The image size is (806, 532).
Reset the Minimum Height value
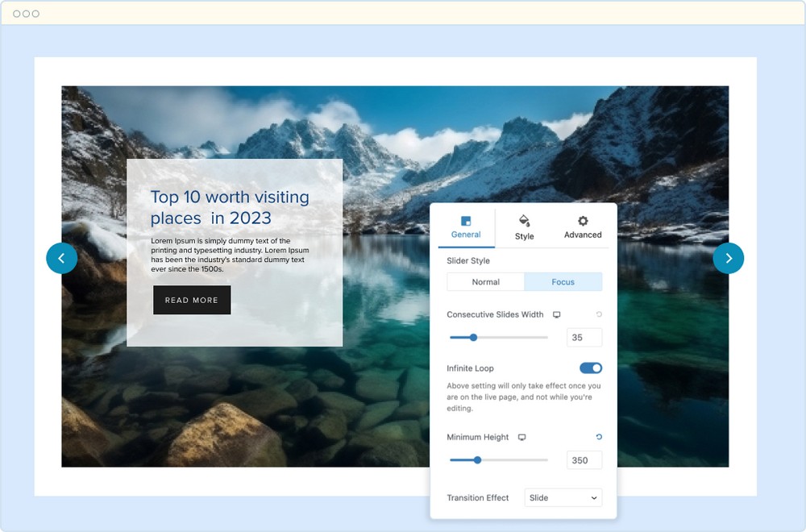coord(599,438)
